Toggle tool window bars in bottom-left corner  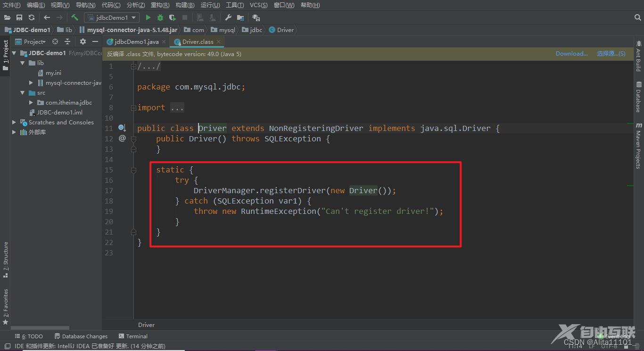coord(7,346)
